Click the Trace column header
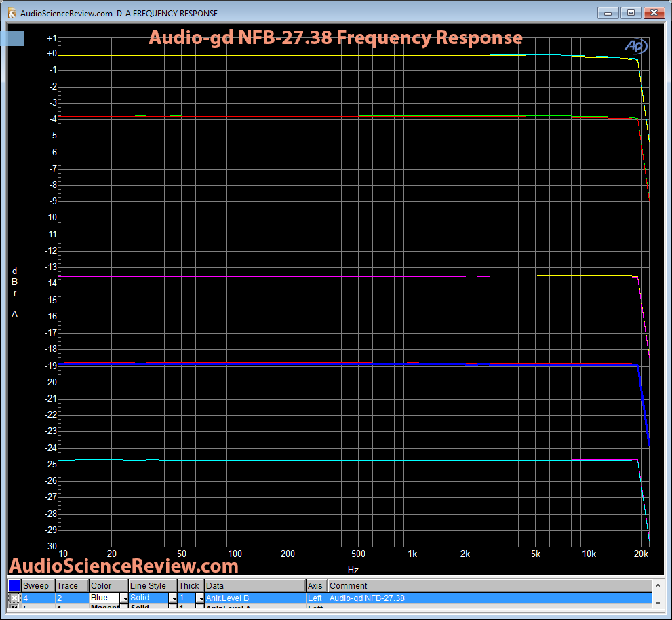 [x=72, y=585]
